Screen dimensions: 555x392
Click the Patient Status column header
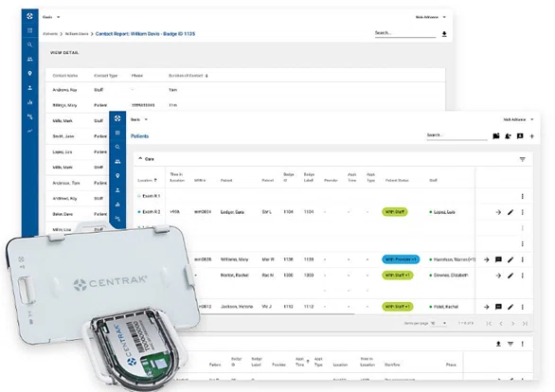pos(397,181)
